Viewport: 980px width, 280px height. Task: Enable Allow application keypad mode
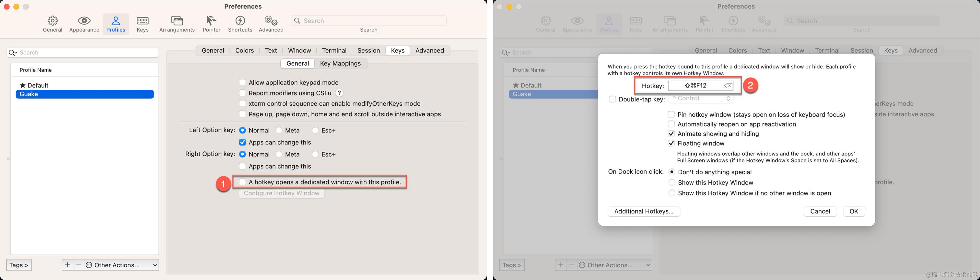[x=242, y=83]
